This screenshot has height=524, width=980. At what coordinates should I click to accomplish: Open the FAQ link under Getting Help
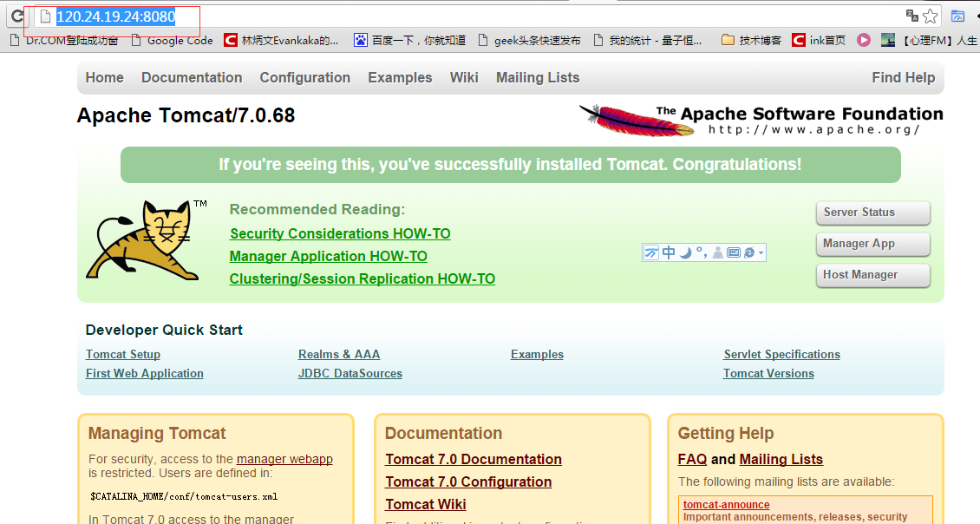pyautogui.click(x=692, y=460)
